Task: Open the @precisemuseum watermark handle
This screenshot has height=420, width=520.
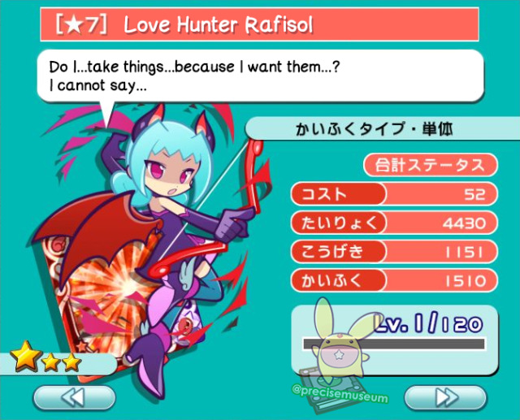Action: pyautogui.click(x=340, y=393)
